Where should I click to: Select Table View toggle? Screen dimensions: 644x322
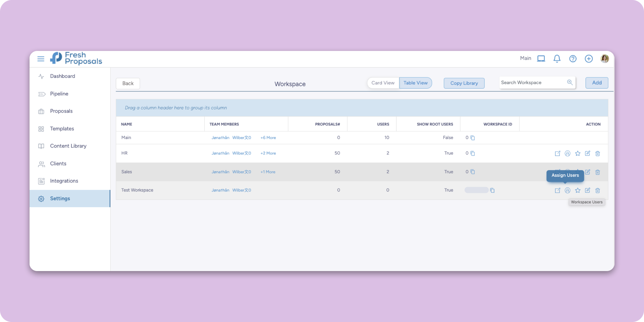tap(415, 83)
